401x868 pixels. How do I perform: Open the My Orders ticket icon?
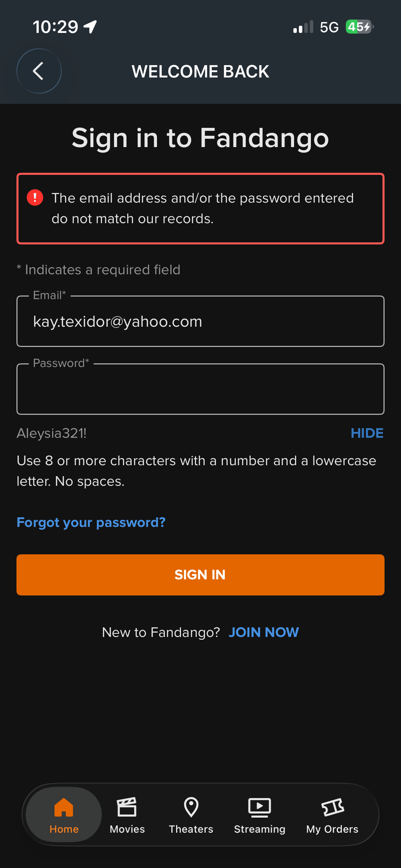point(332,807)
